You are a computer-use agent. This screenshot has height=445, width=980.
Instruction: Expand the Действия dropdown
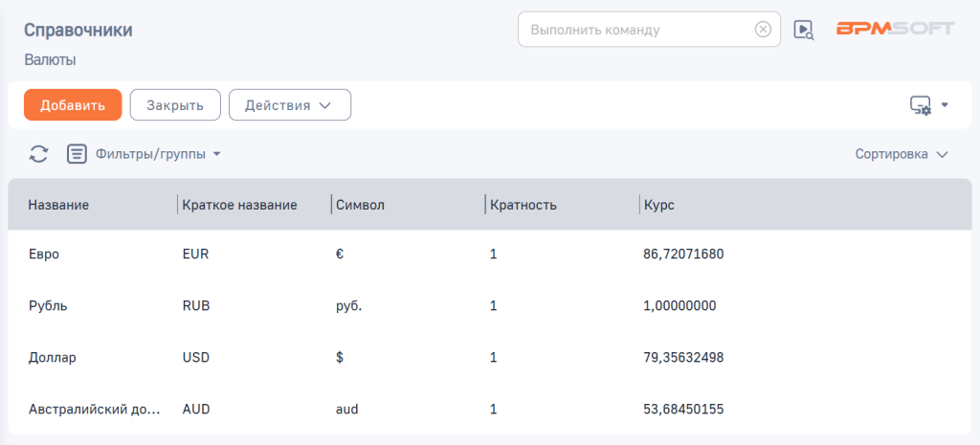(289, 105)
